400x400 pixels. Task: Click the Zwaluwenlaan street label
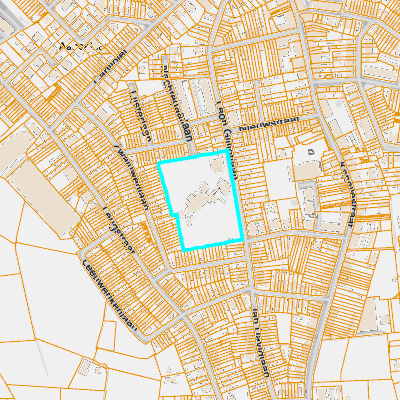tap(131, 177)
